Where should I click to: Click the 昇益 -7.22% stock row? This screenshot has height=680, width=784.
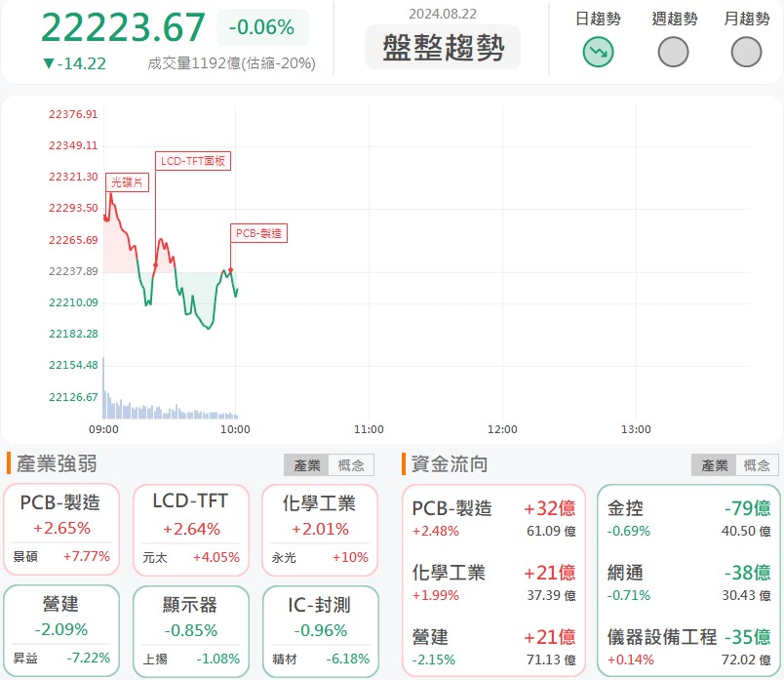pyautogui.click(x=61, y=658)
